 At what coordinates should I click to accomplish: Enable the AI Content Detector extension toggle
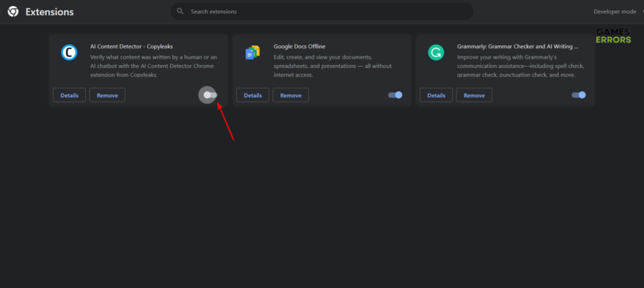[x=208, y=95]
